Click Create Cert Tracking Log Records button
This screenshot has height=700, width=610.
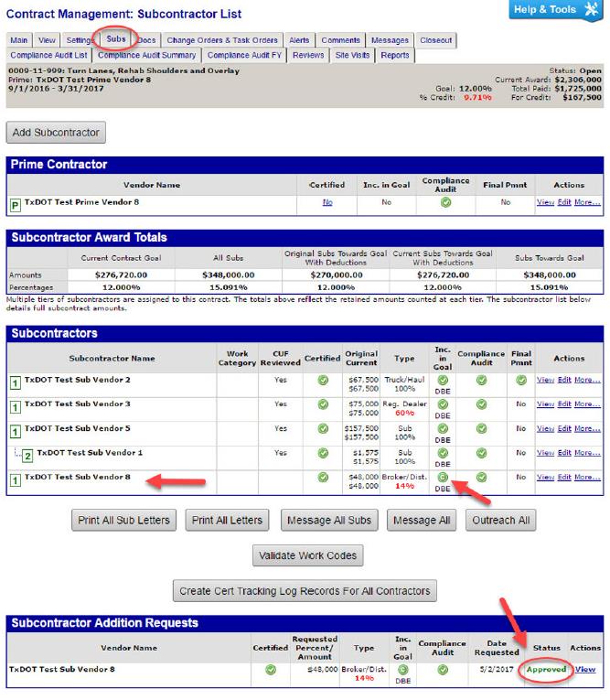pyautogui.click(x=304, y=591)
